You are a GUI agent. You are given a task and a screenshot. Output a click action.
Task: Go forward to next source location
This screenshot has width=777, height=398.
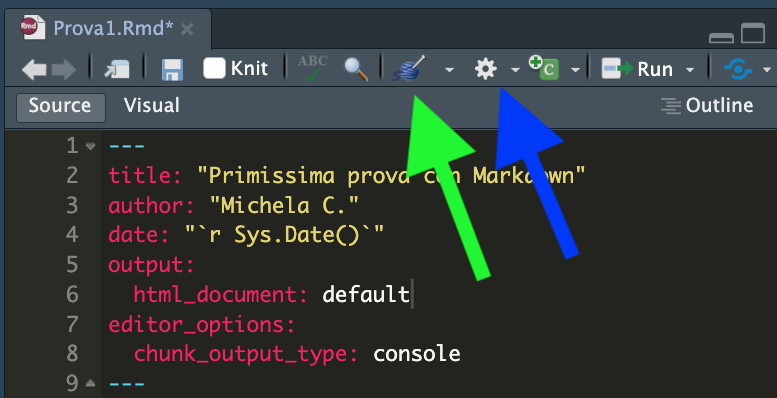[63, 69]
